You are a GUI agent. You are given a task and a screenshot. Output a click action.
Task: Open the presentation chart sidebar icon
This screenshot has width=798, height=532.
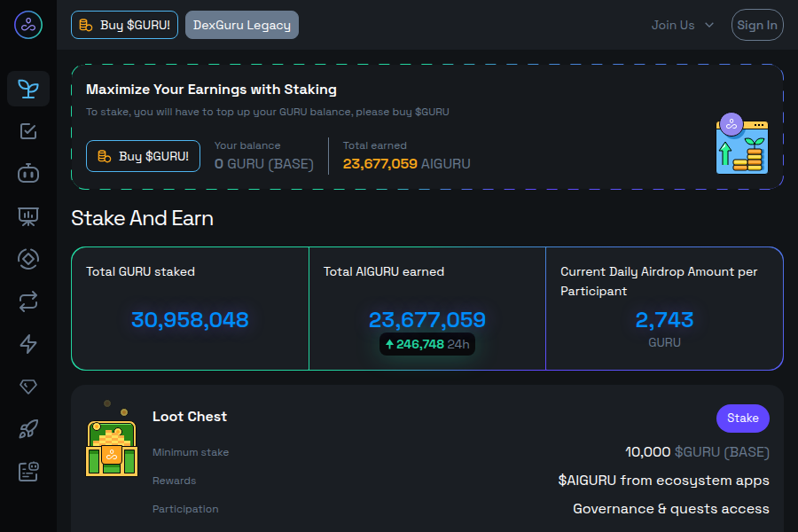point(28,216)
